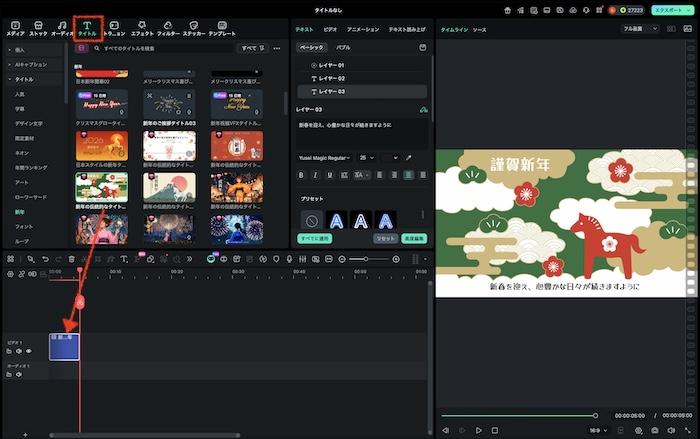This screenshot has height=439, width=700.
Task: Open the エフェクト (Effects) tab
Action: pyautogui.click(x=142, y=29)
